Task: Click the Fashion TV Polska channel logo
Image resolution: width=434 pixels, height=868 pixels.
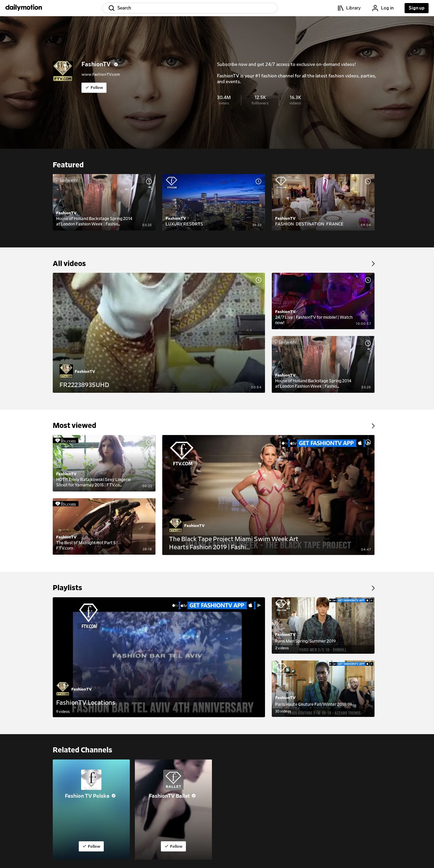Action: pos(91,780)
